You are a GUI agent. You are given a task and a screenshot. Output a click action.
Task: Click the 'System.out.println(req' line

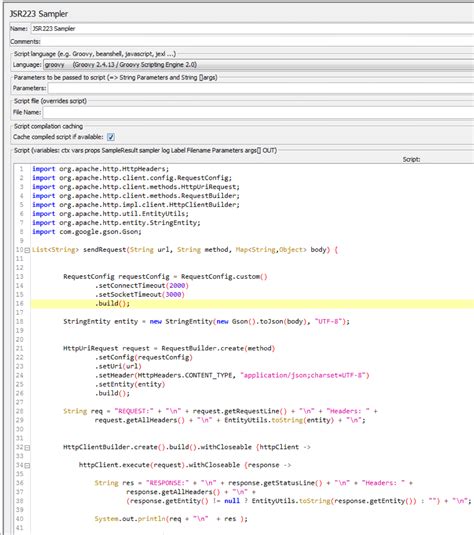(171, 519)
